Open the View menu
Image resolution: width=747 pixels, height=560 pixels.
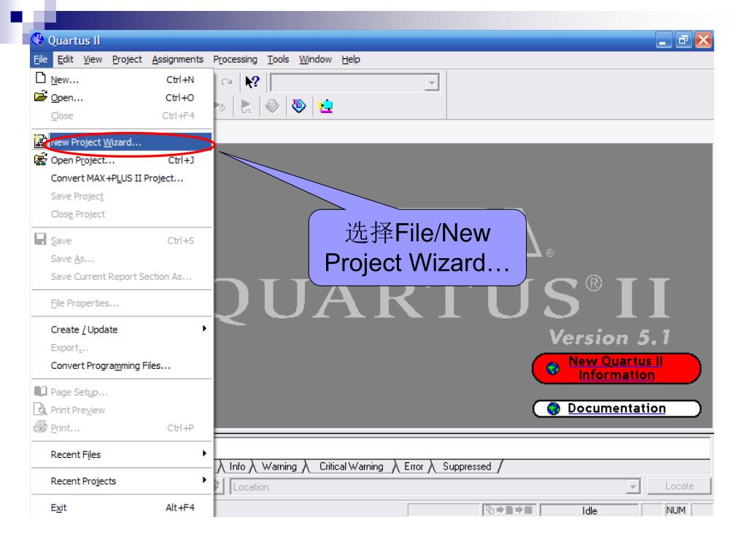pyautogui.click(x=93, y=59)
